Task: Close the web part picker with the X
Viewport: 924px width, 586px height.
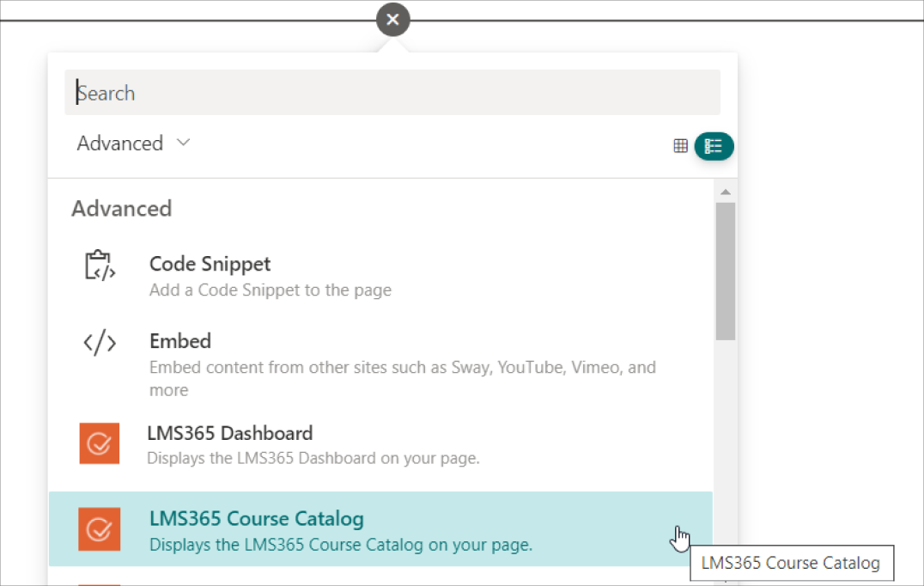Action: click(x=392, y=20)
